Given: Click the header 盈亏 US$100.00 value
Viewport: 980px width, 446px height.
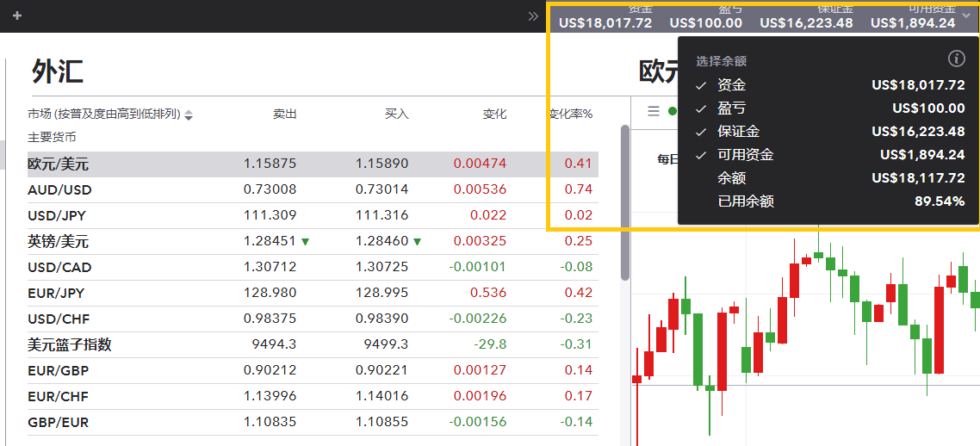Looking at the screenshot, I should point(705,17).
